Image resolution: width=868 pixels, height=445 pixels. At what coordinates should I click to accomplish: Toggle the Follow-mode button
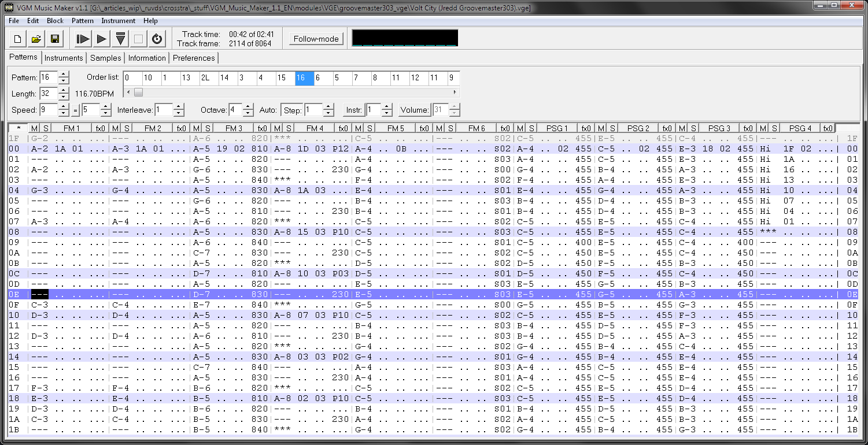316,39
